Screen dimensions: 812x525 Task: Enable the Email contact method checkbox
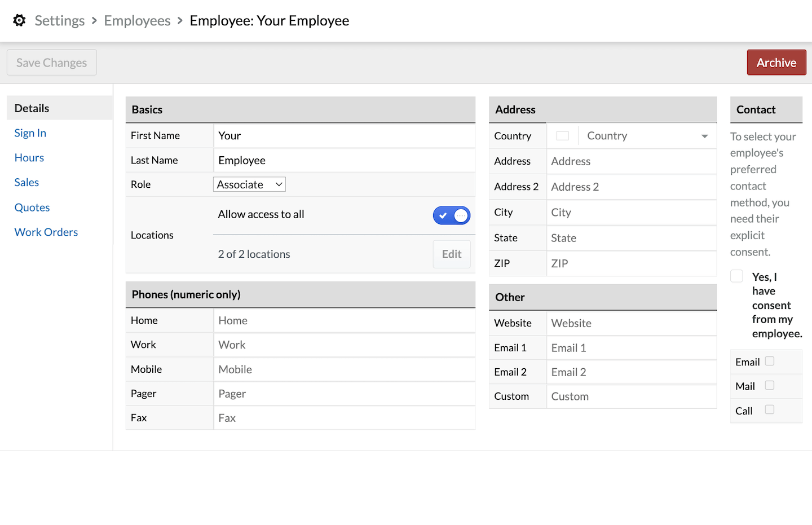(x=769, y=361)
